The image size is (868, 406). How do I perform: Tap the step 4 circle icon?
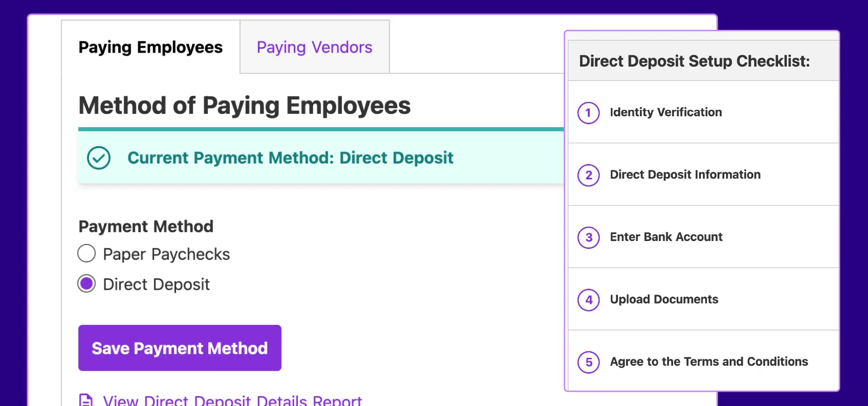click(x=589, y=300)
